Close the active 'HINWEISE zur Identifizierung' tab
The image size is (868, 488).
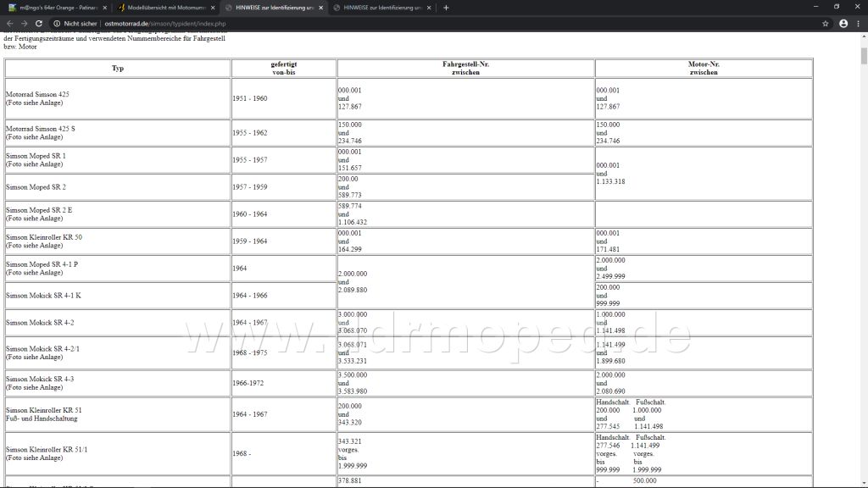tap(320, 8)
